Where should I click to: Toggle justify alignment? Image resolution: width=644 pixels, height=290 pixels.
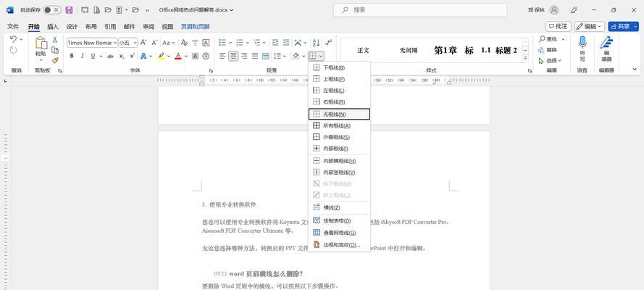pos(255,56)
